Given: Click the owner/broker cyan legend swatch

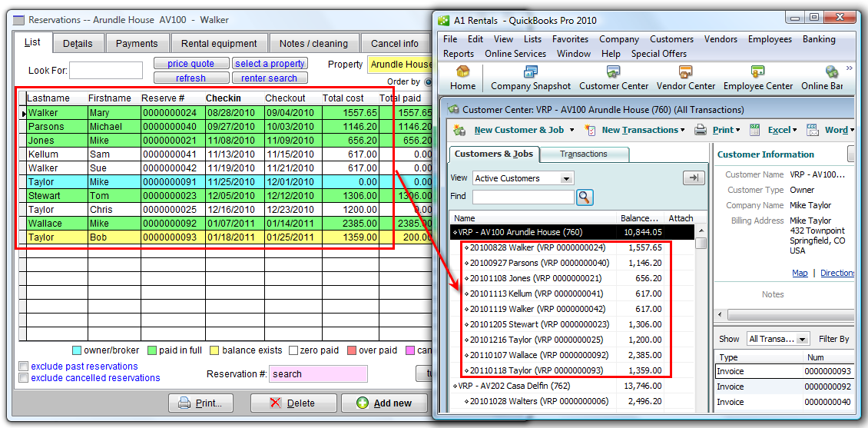Looking at the screenshot, I should (77, 350).
